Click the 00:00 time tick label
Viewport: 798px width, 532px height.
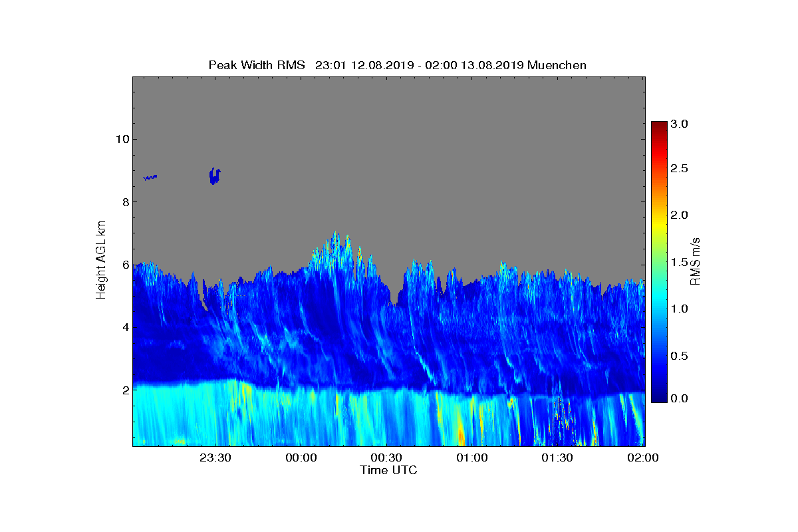301,458
